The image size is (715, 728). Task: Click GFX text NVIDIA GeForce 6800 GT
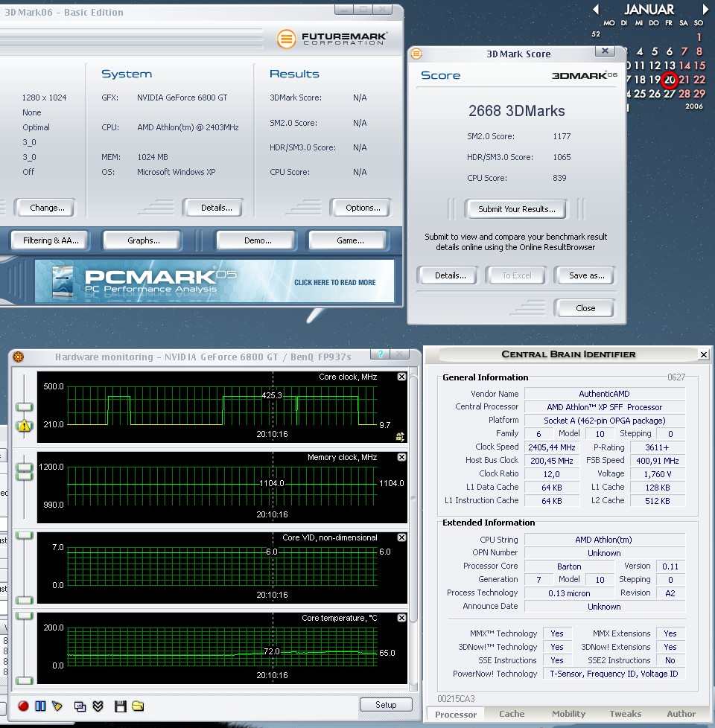point(182,98)
